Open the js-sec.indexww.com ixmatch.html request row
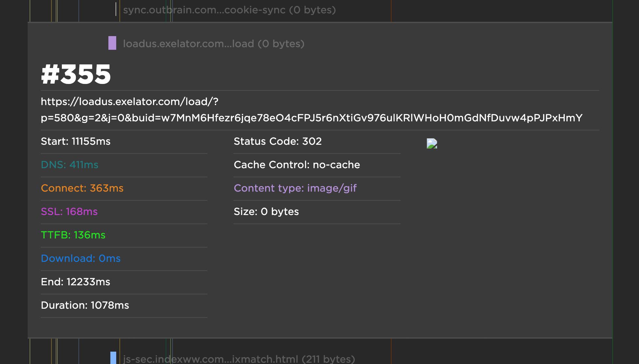Screen dimensions: 639x364 [239, 359]
